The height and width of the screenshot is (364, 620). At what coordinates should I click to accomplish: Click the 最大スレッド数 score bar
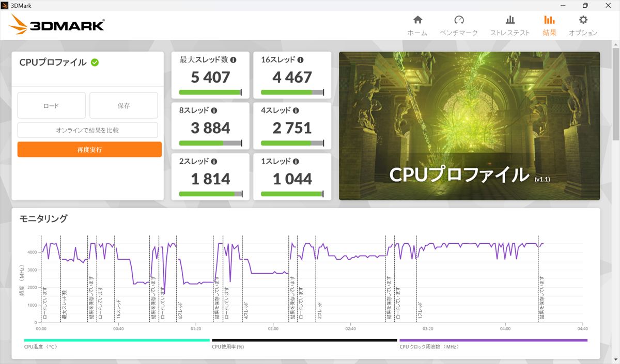point(210,92)
